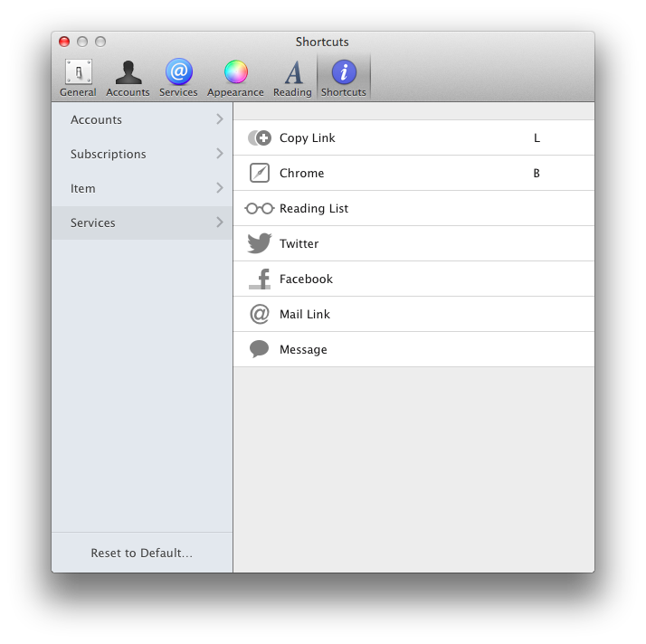The height and width of the screenshot is (644, 646).
Task: Click the Twitter bird icon
Action: click(x=260, y=243)
